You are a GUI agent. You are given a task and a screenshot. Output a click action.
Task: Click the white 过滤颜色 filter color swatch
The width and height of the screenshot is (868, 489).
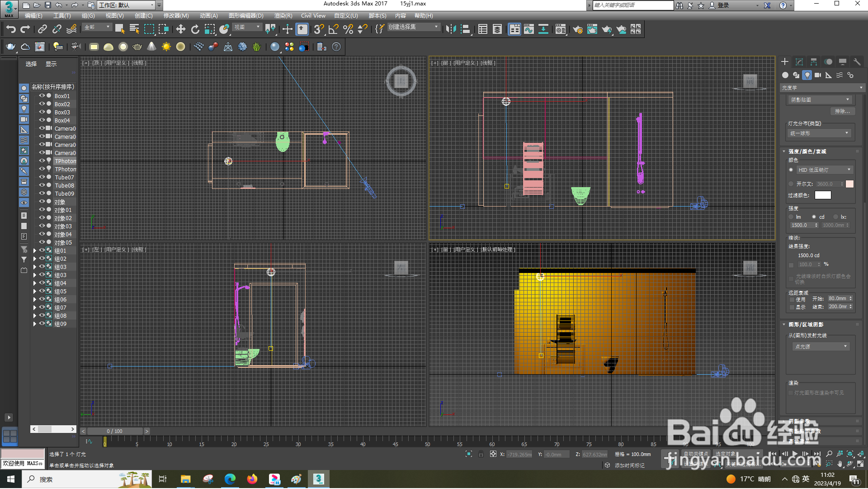point(822,195)
